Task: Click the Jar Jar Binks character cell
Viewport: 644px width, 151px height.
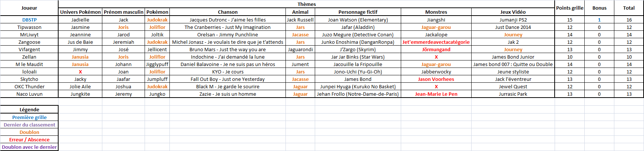Action: point(358,57)
